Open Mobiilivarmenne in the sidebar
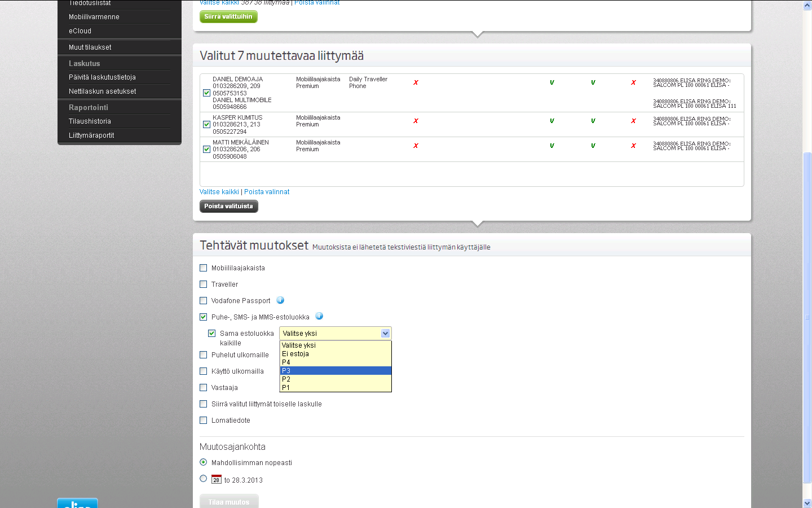 (94, 17)
